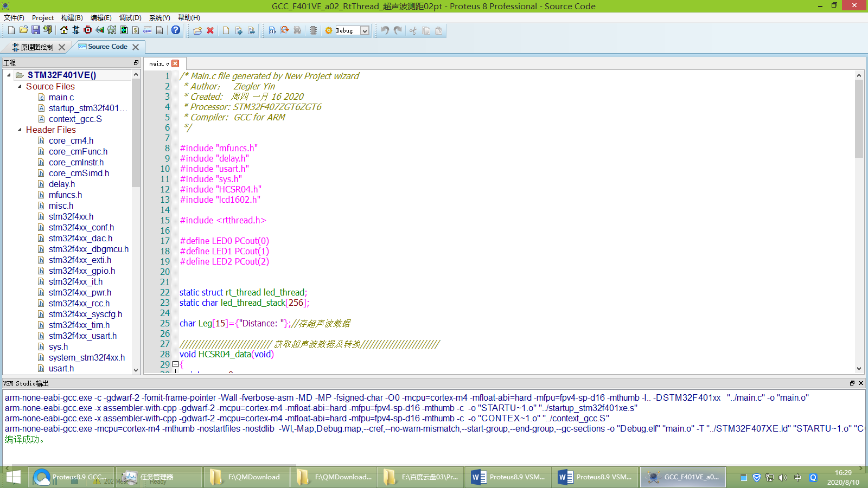Open the Project menu
The image size is (868, 488).
tap(43, 17)
